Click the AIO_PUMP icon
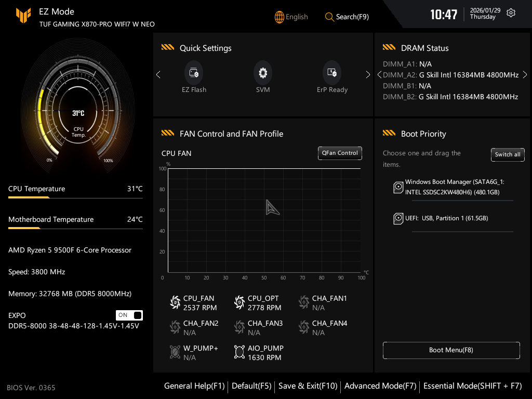 coord(240,352)
